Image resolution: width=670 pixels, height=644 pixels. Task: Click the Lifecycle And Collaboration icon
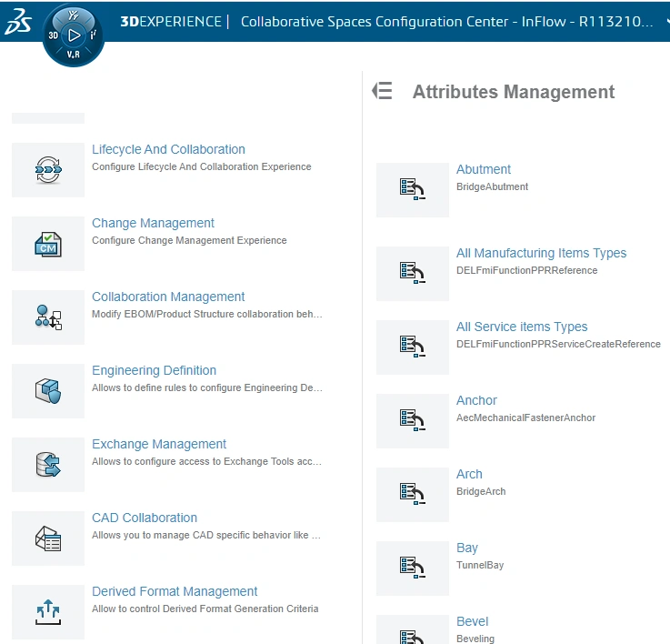click(x=48, y=170)
